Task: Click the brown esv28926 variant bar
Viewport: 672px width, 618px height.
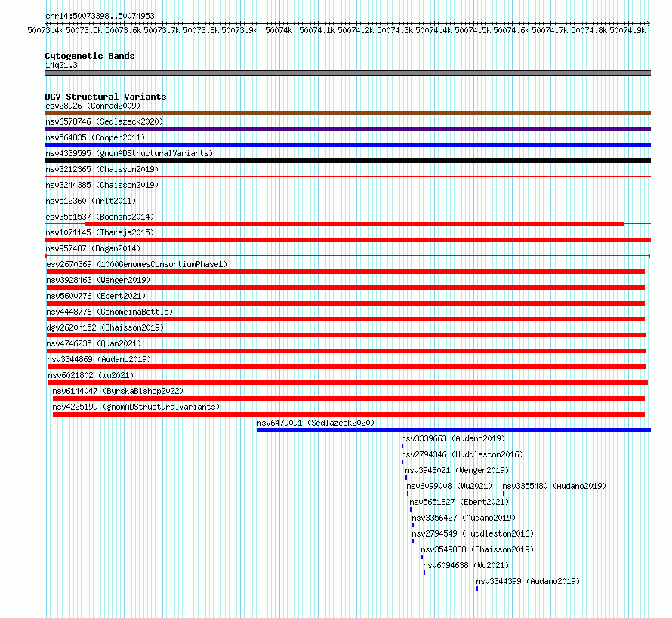Action: (x=347, y=113)
